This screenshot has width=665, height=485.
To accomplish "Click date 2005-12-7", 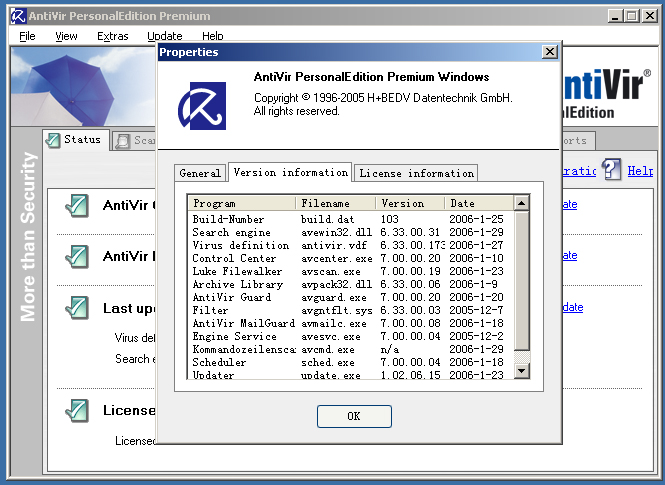I will click(476, 310).
